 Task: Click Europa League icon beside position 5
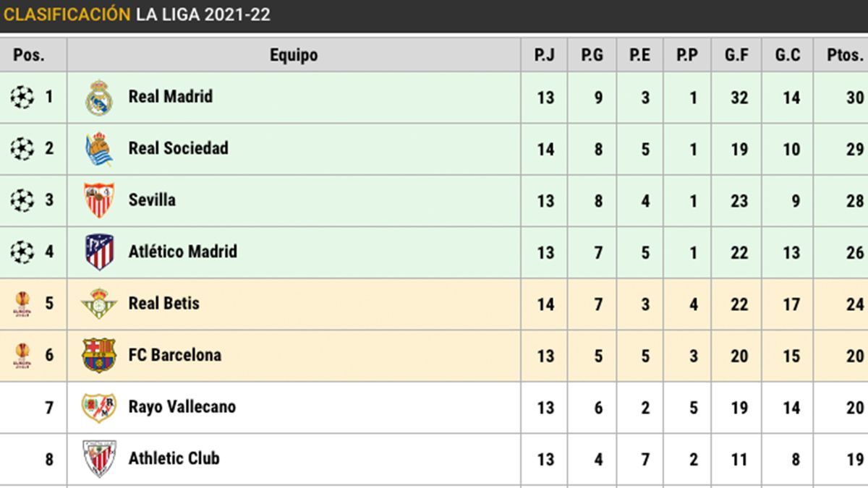click(22, 304)
